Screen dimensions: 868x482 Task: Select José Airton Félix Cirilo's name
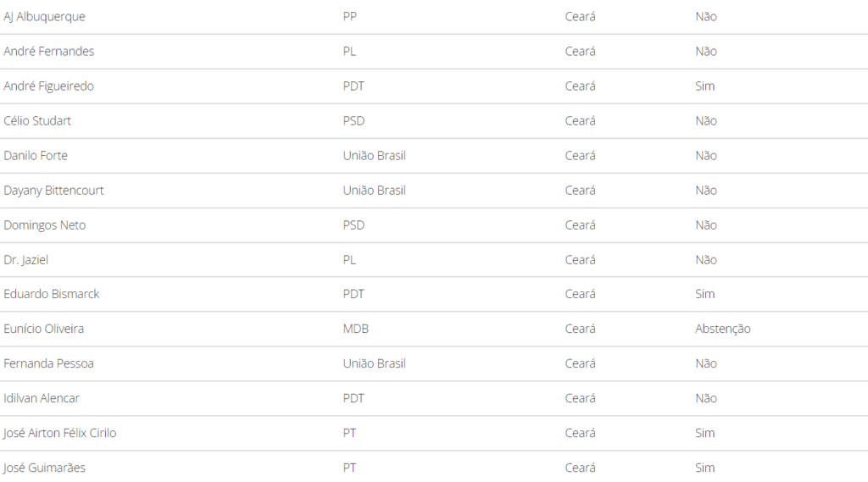click(60, 433)
